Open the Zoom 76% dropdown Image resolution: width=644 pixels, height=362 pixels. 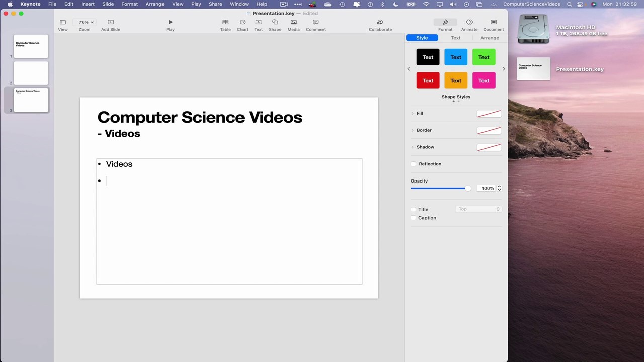click(x=85, y=22)
